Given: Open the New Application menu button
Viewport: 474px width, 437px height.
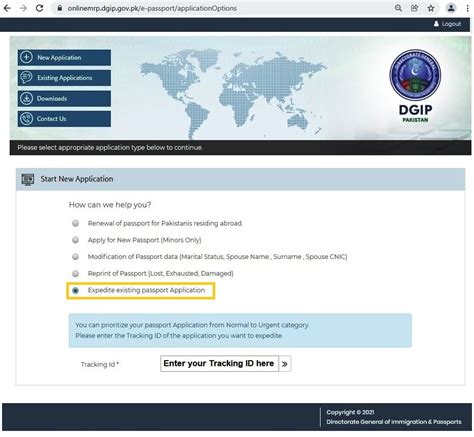Looking at the screenshot, I should [x=64, y=57].
